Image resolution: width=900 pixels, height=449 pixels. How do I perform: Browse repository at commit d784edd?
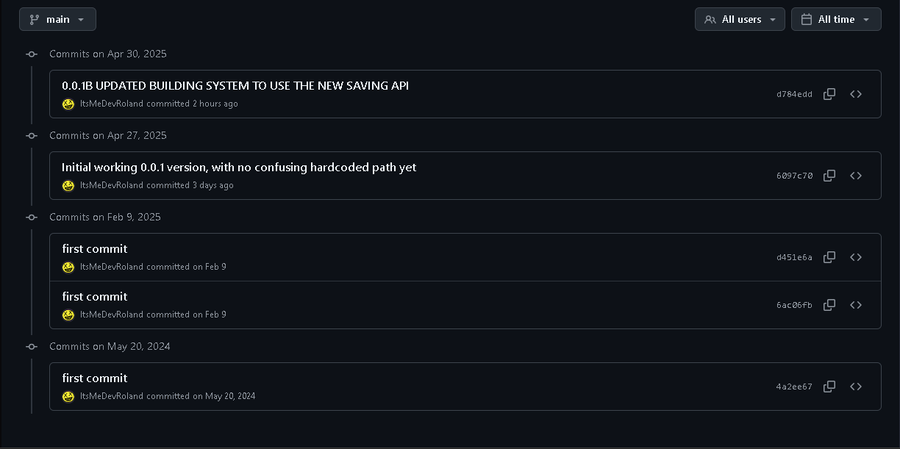856,94
